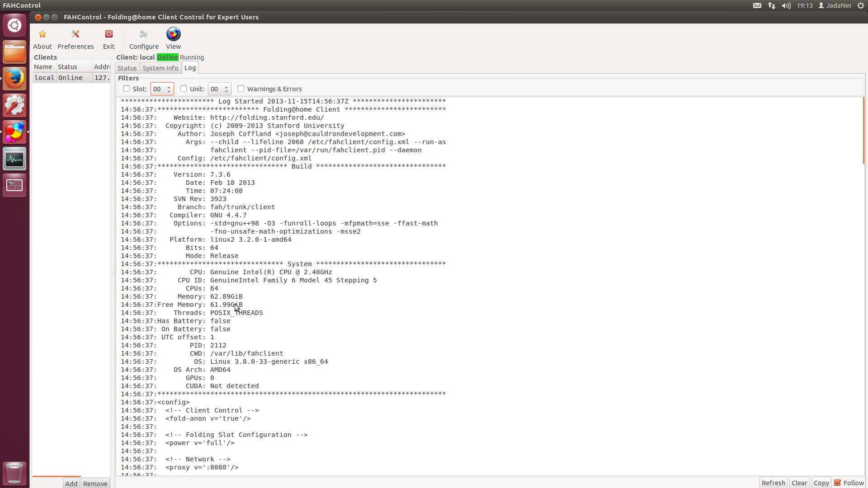The width and height of the screenshot is (868, 488).
Task: Click Remove client button
Action: (x=95, y=483)
